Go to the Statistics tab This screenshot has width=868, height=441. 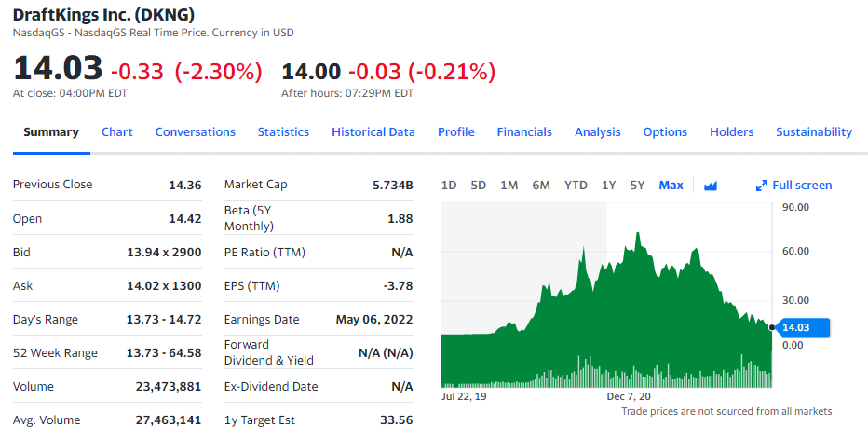click(283, 131)
